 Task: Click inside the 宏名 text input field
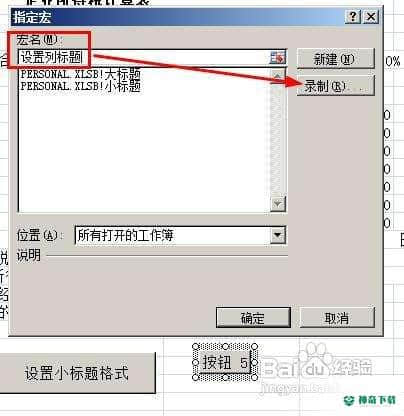click(143, 58)
